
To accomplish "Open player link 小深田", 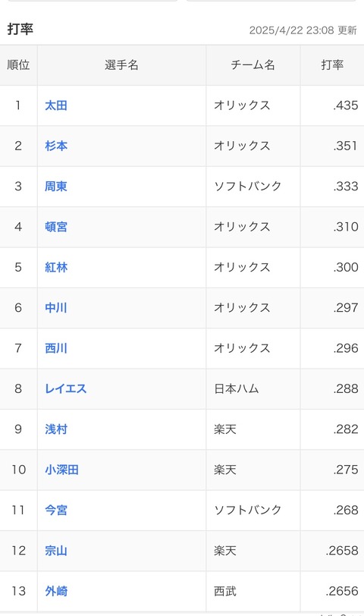I will click(x=61, y=470).
